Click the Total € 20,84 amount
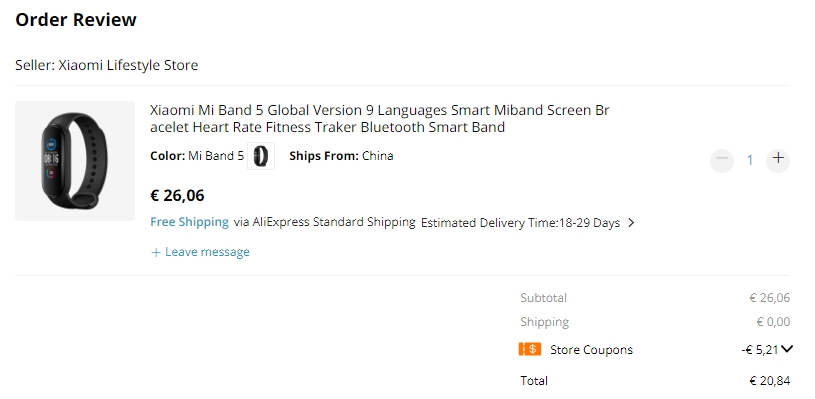Image resolution: width=815 pixels, height=399 pixels. pos(770,381)
